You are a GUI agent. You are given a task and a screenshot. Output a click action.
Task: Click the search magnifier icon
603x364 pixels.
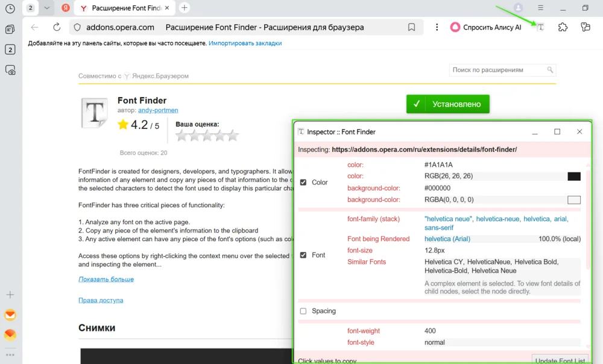550,70
